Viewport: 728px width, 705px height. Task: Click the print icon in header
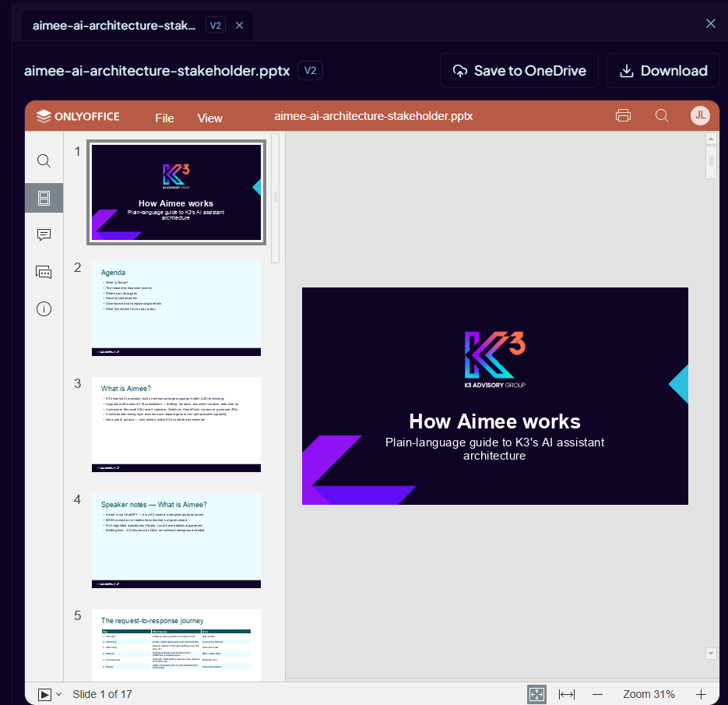(x=623, y=115)
